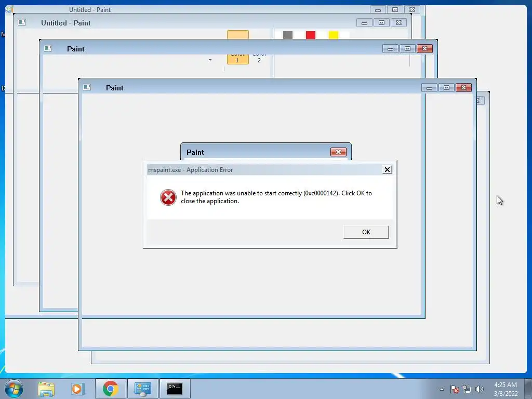The width and height of the screenshot is (532, 399).
Task: Minimize the middle Paint window
Action: pos(390,48)
